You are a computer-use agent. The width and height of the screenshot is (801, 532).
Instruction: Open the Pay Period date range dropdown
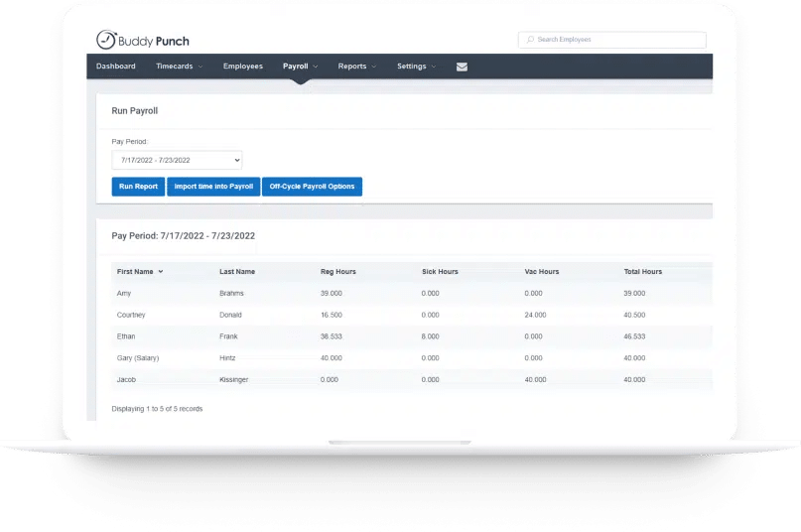pos(177,160)
